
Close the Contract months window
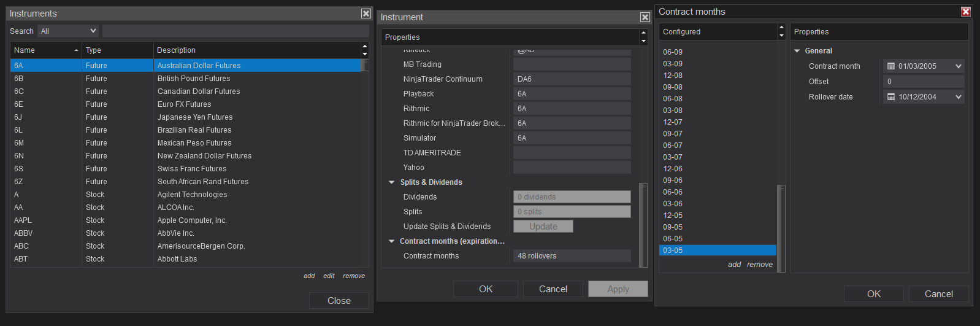pos(965,12)
